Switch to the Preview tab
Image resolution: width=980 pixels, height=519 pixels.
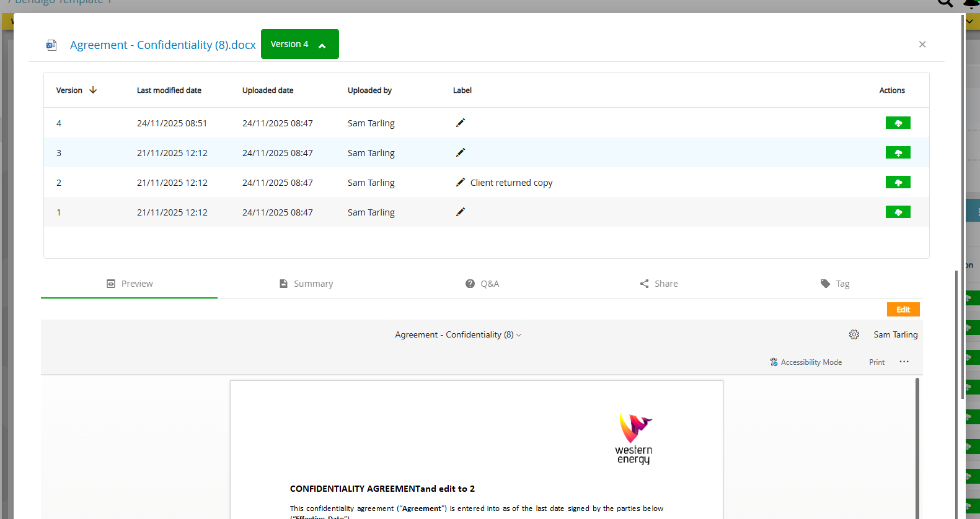[129, 284]
